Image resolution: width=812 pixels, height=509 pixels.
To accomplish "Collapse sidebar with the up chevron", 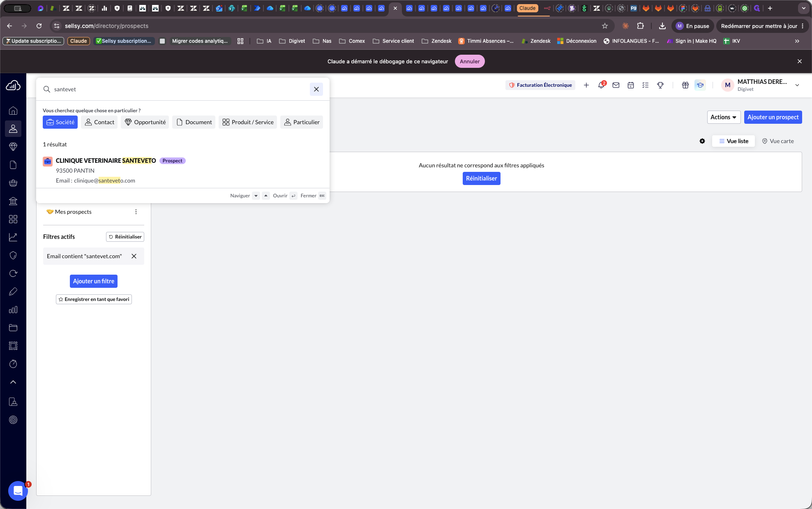I will tap(13, 382).
